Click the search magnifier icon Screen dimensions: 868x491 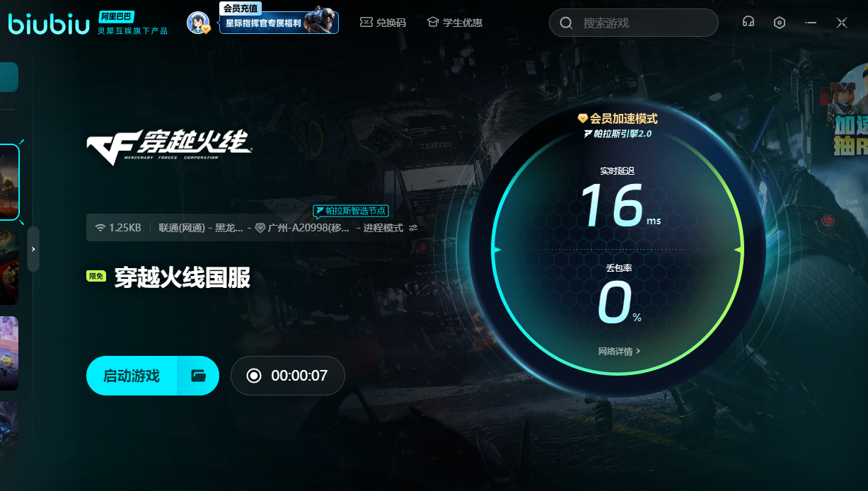click(x=566, y=23)
